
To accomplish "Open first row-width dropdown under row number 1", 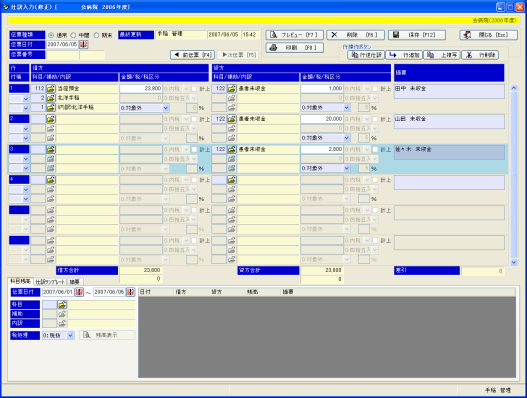I will click(x=26, y=99).
